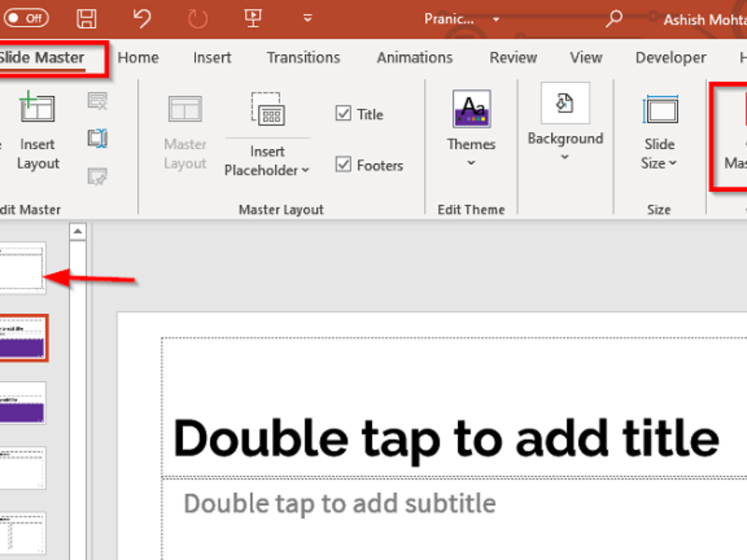The width and height of the screenshot is (747, 560).
Task: Click the Undo arrow icon
Action: point(142,19)
